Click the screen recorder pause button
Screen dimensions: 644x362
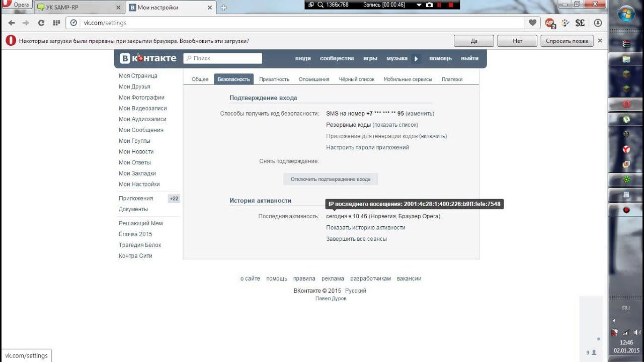click(x=439, y=5)
